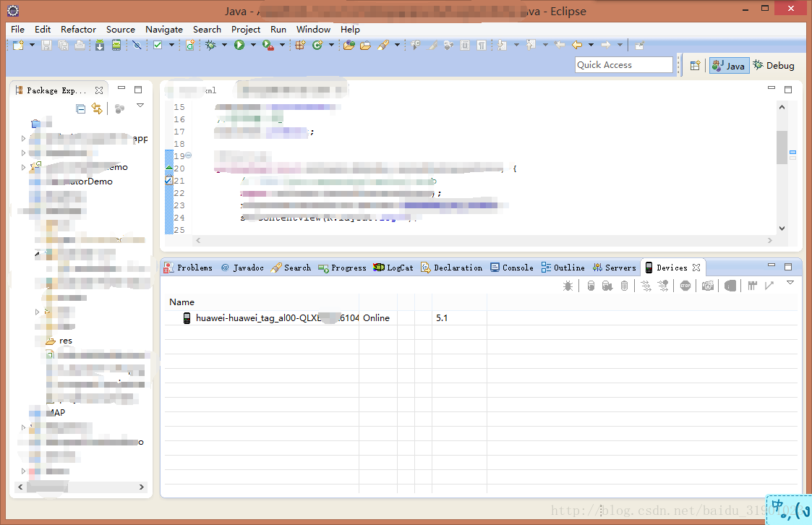The height and width of the screenshot is (525, 812).
Task: Click the New Android XML file icon
Action: point(191,46)
